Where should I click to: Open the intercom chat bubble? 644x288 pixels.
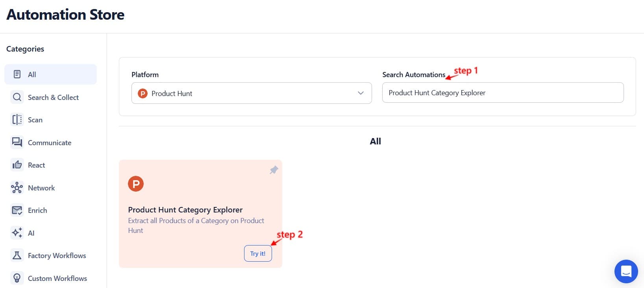[x=626, y=271]
